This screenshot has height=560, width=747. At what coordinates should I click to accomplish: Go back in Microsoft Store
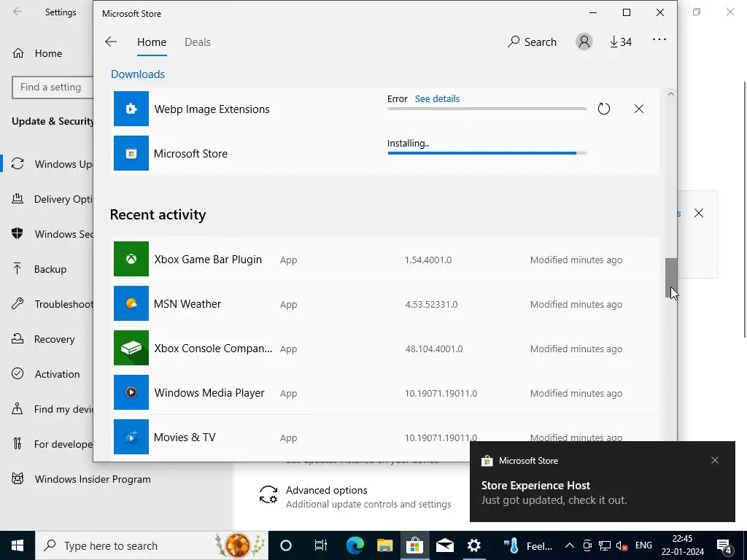[111, 42]
